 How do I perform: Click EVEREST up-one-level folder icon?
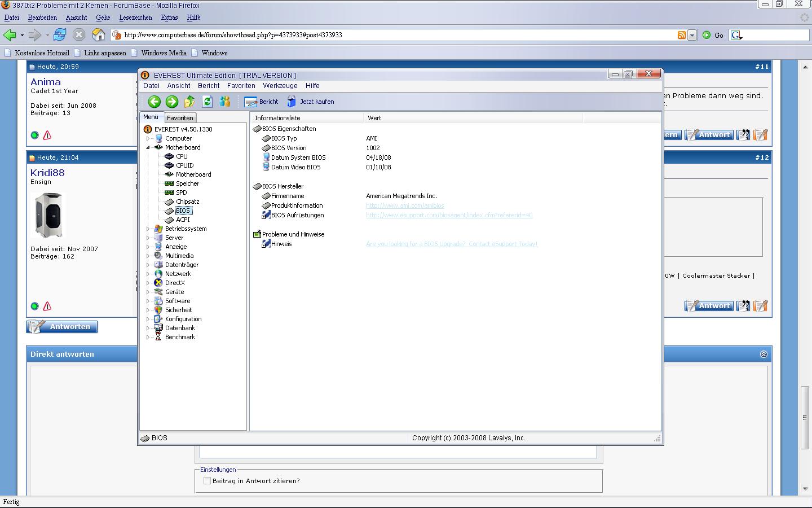(189, 102)
